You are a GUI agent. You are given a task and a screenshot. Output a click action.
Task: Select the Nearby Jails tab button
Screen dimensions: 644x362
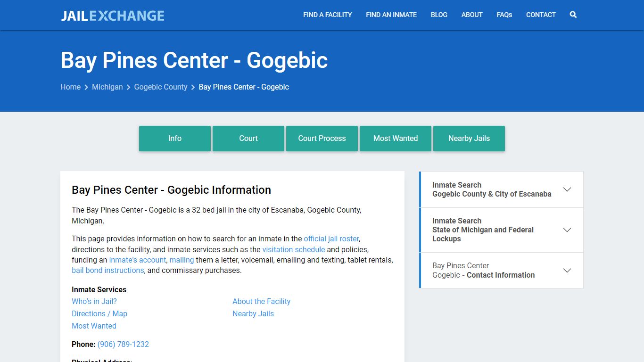(469, 139)
